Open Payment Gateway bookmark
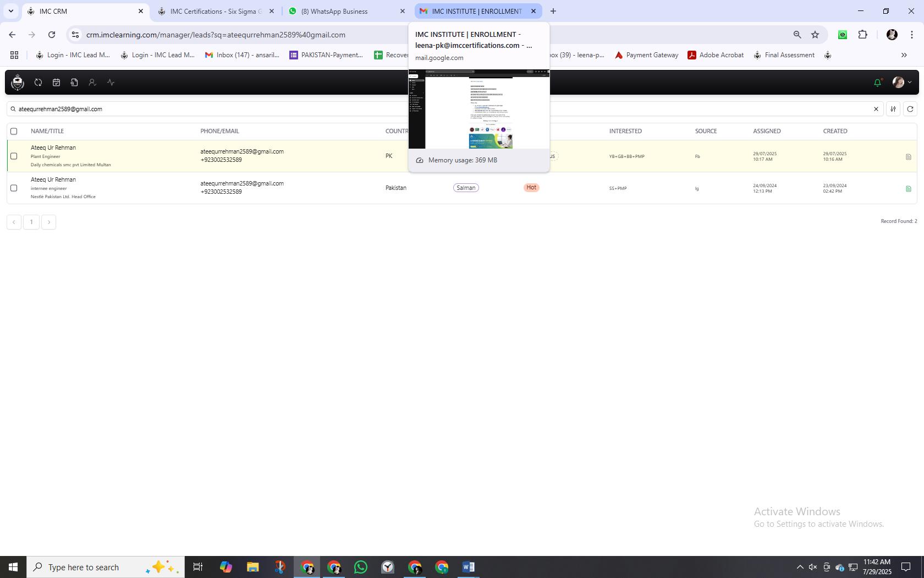Image resolution: width=924 pixels, height=578 pixels. [646, 55]
